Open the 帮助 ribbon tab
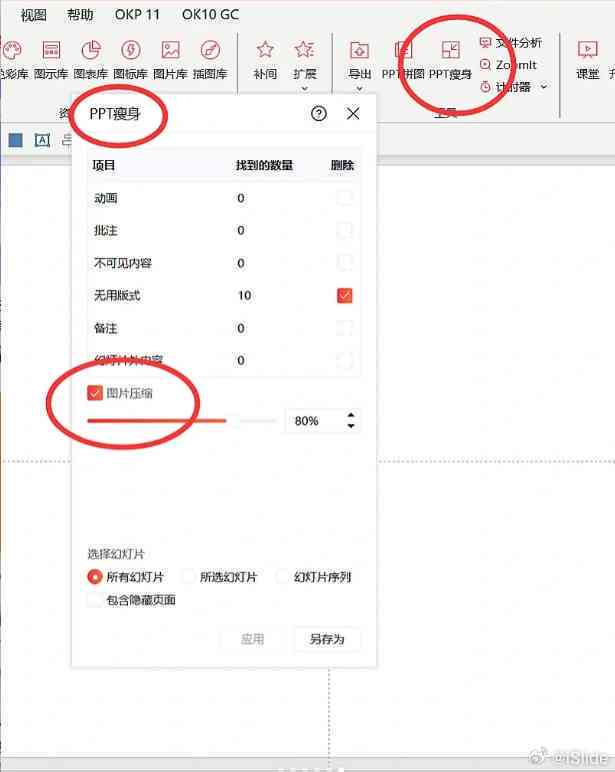615x772 pixels. point(80,15)
